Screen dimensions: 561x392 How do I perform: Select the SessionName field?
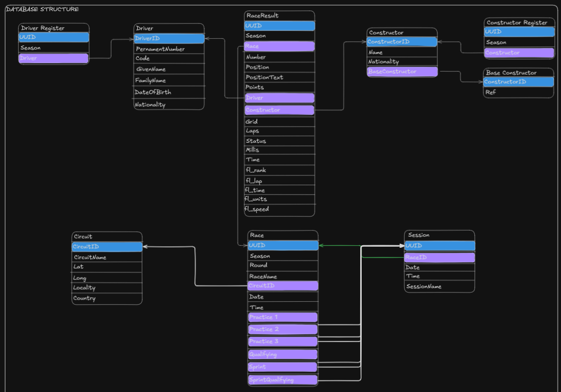pyautogui.click(x=440, y=287)
